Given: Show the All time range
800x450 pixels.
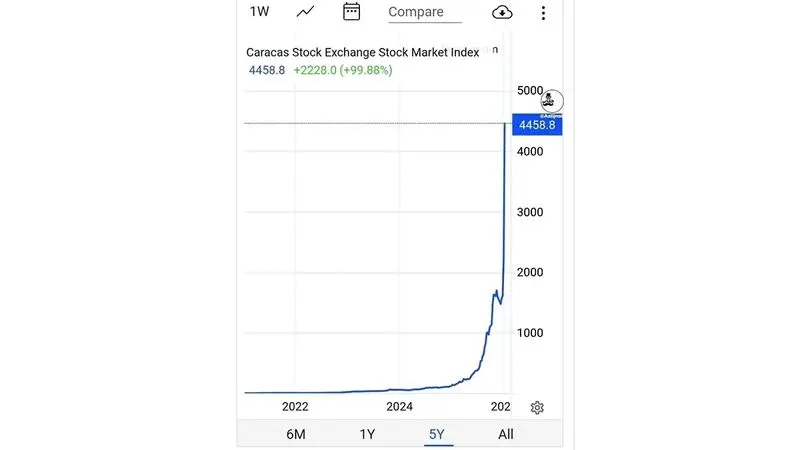Looking at the screenshot, I should [506, 434].
